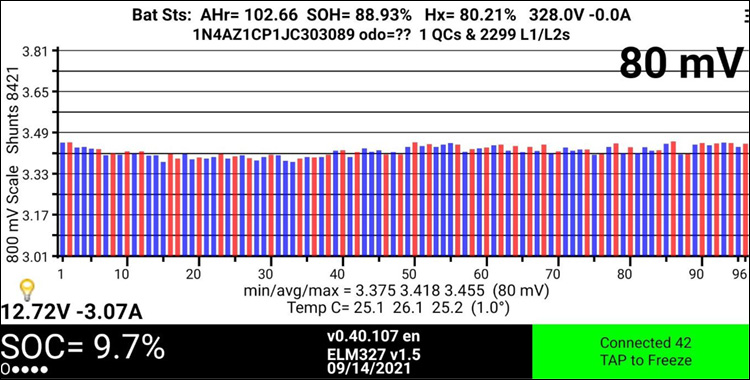This screenshot has height=380, width=750.
Task: Tap the 1 QCs & 2299 L1/L2s count
Action: (495, 35)
